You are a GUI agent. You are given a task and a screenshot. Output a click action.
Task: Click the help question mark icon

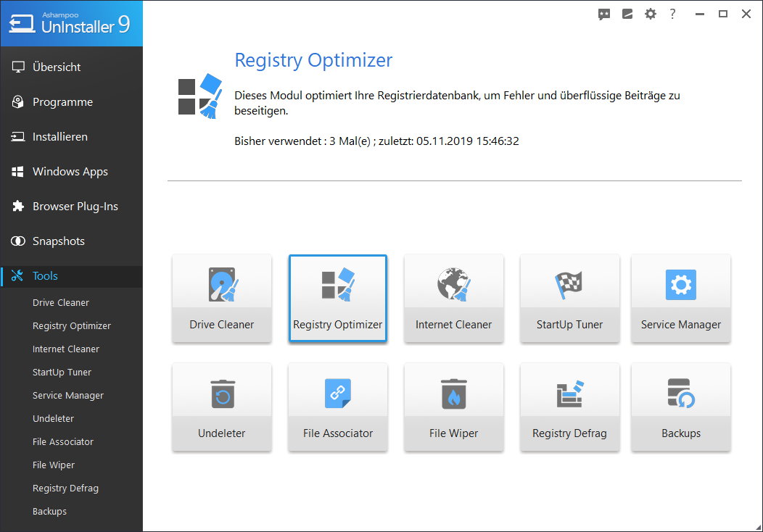point(673,14)
